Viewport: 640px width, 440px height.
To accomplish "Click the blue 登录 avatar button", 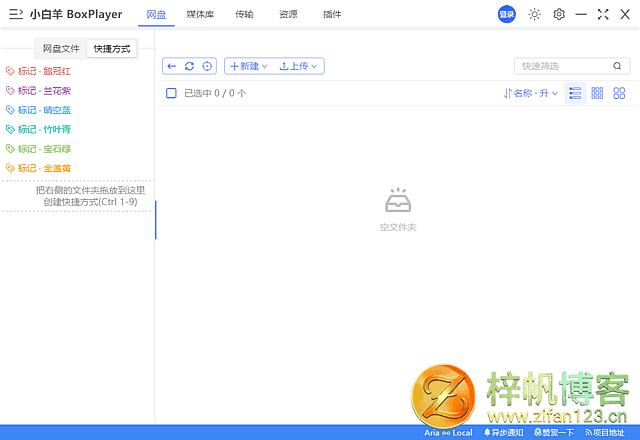I will pyautogui.click(x=507, y=14).
